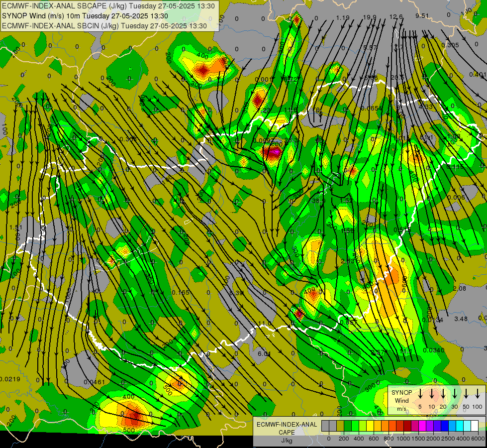Click the 20 m/s wind arrow in legend
Screen dimensions: 487x448
click(x=443, y=394)
